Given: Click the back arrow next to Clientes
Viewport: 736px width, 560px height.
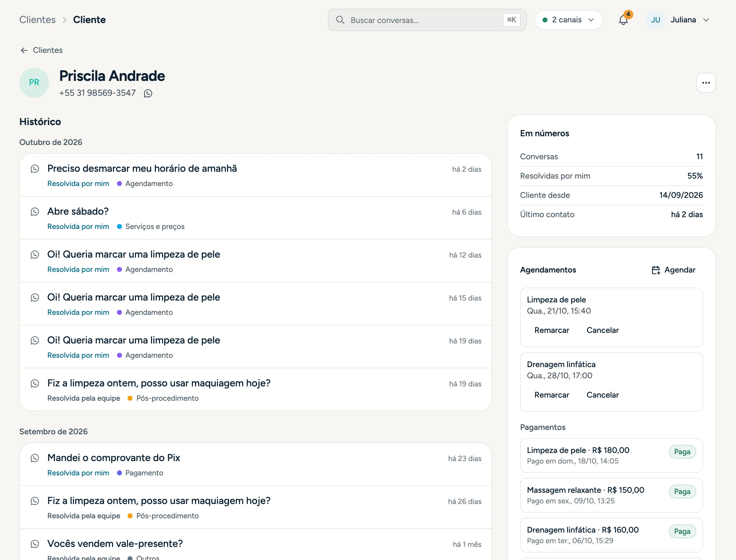Looking at the screenshot, I should click(24, 50).
